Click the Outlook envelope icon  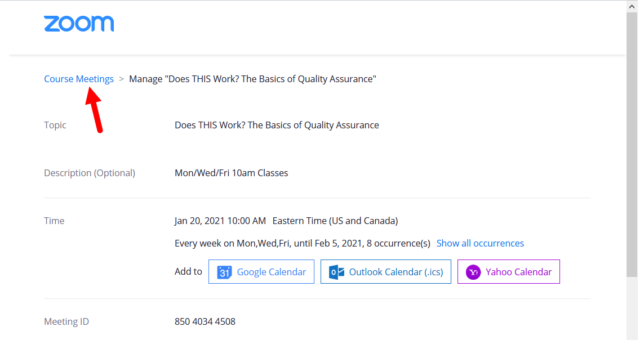tap(336, 272)
